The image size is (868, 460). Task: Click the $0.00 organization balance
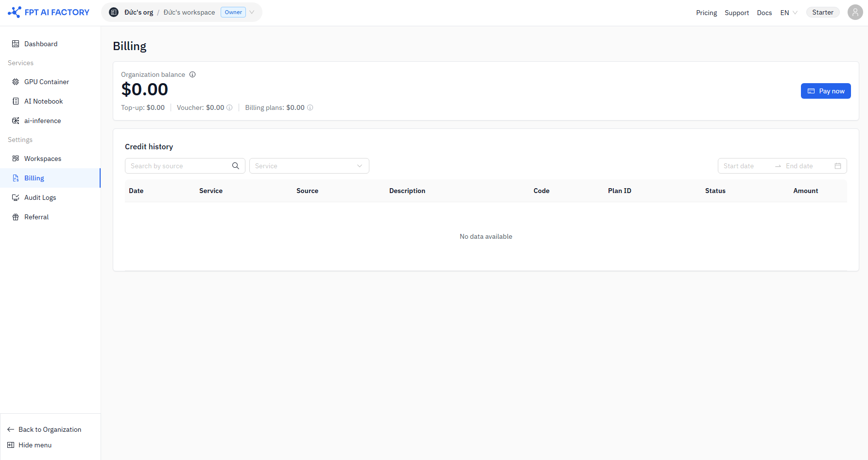tap(144, 89)
